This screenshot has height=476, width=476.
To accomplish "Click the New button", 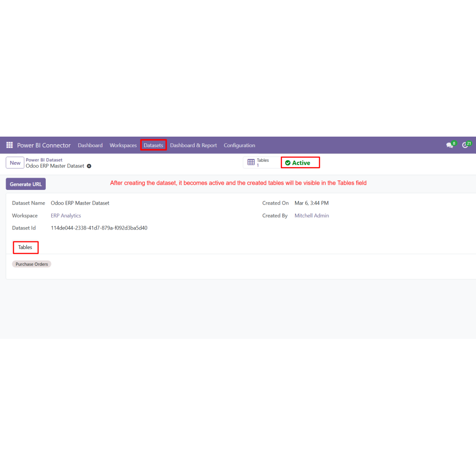I will 15,163.
